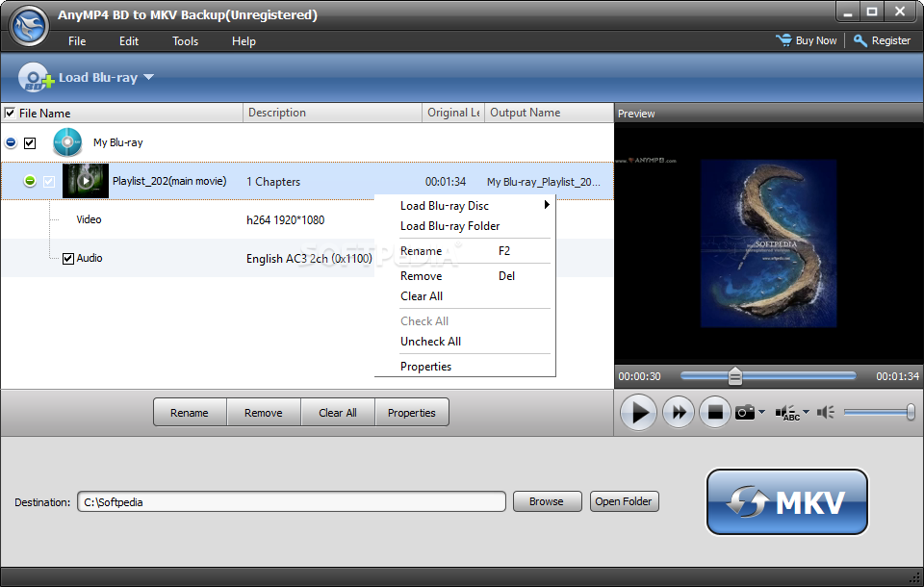Open the Tools menu
This screenshot has height=587, width=924.
(185, 41)
